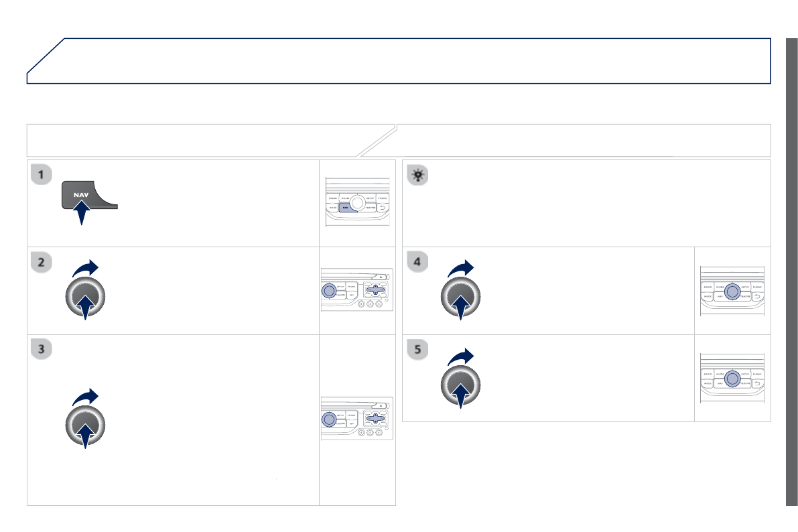Click highlighted NAV key on step 1 panel diagram
Viewport: 798px width, 532px height.
[x=346, y=208]
